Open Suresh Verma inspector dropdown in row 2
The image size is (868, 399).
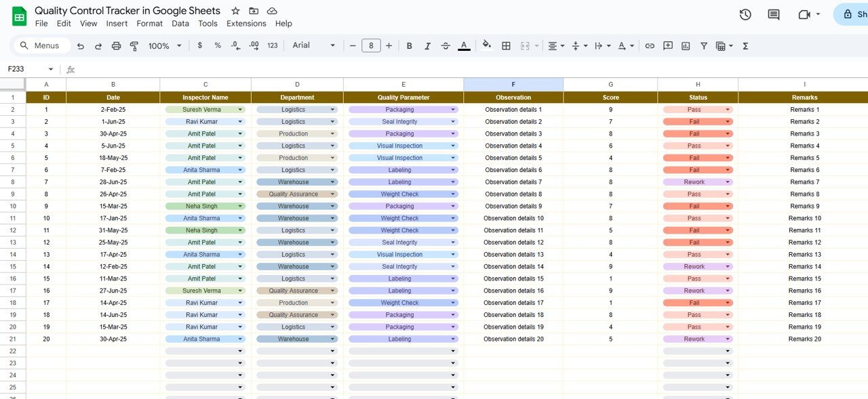(240, 110)
